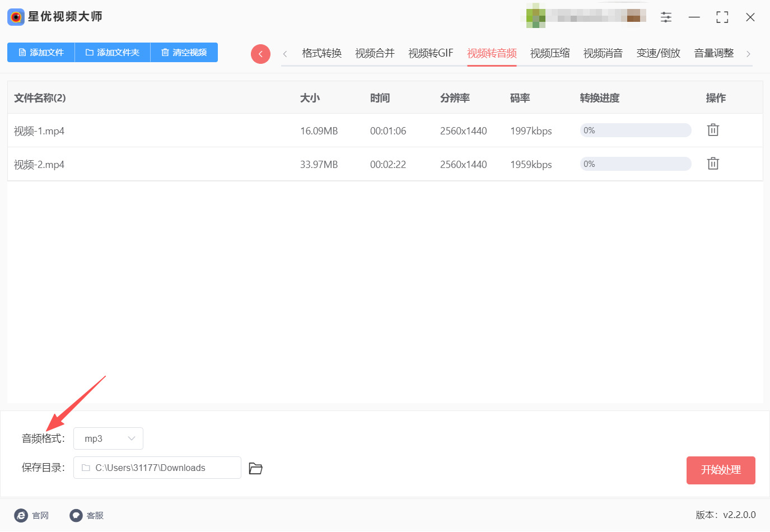Image resolution: width=770 pixels, height=532 pixels.
Task: Click resolution 2560x1440 of 视频-2.mp4
Action: tap(464, 165)
